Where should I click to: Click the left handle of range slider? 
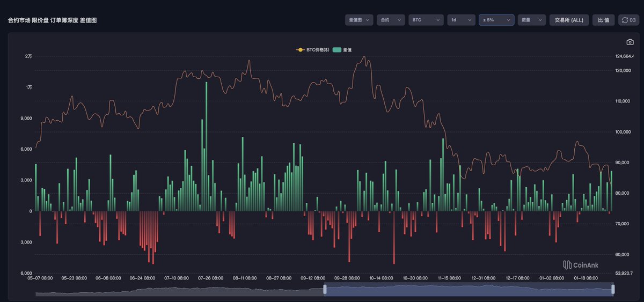[x=325, y=290]
